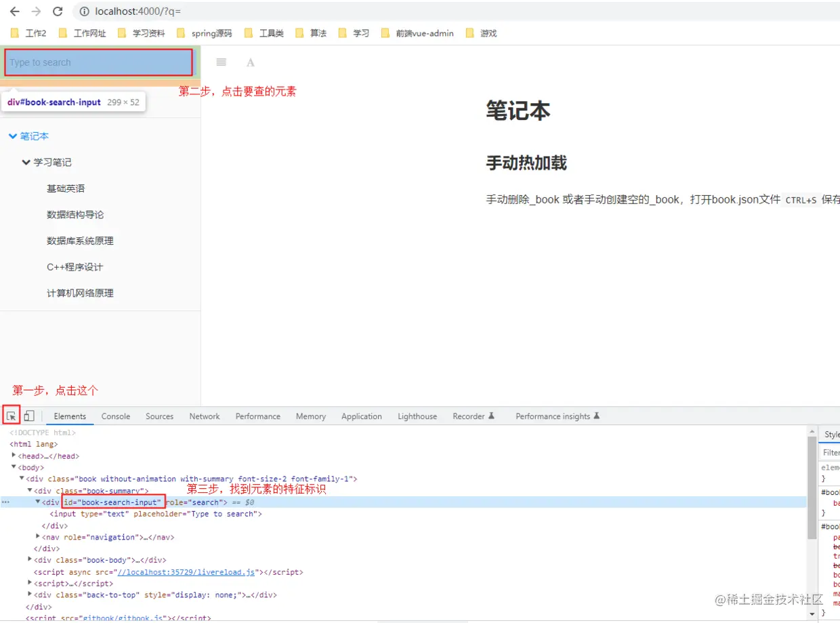Click the site info icon in address bar
This screenshot has height=623, width=840.
coord(84,12)
